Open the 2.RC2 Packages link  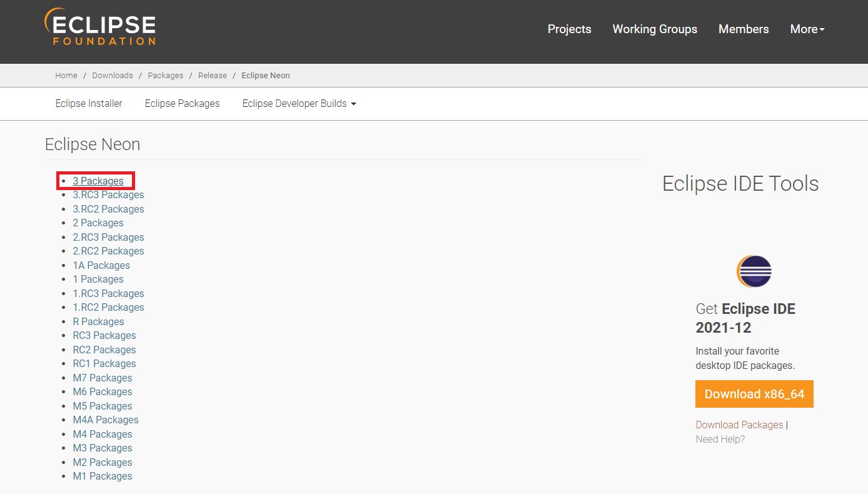(x=108, y=251)
